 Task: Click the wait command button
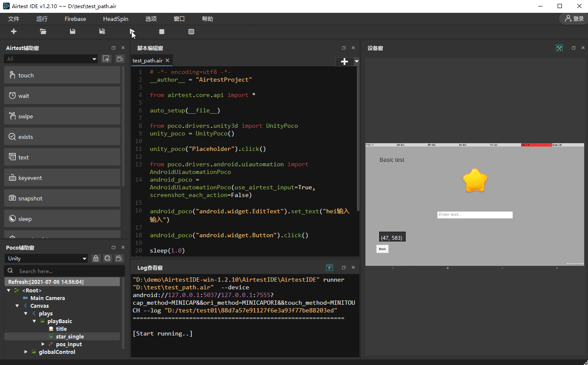[x=62, y=96]
